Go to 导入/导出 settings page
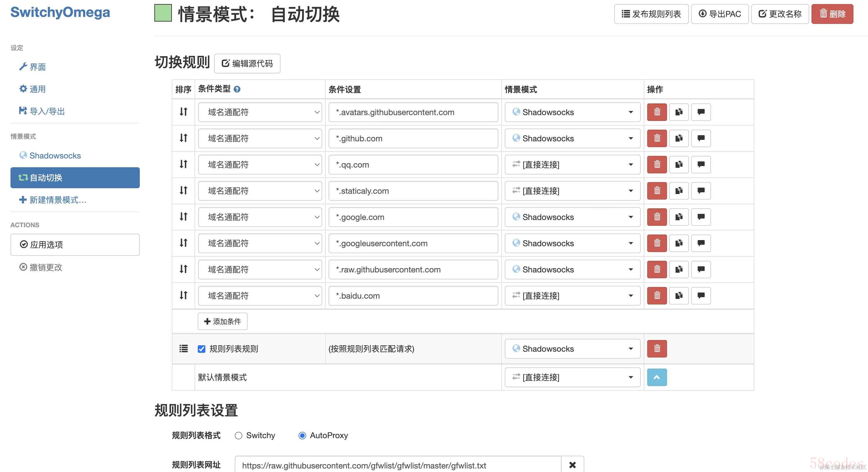 [47, 111]
